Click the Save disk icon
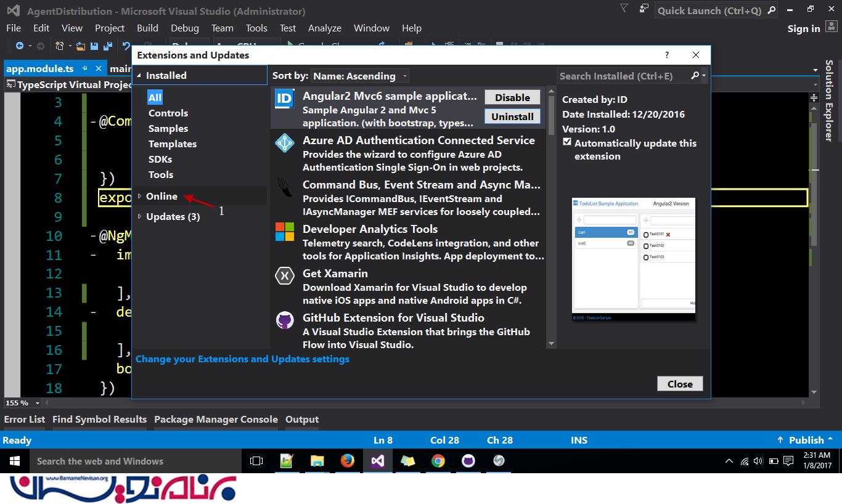This screenshot has width=842, height=504. tap(94, 46)
